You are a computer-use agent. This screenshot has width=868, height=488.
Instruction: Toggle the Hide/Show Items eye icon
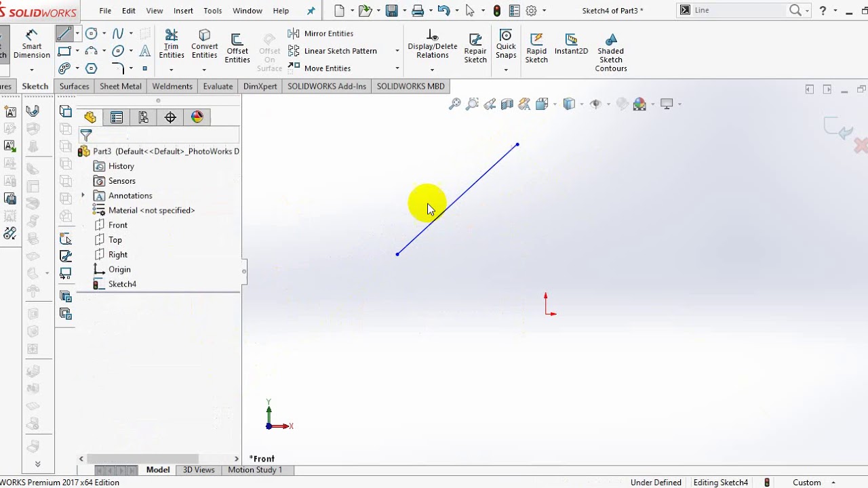pyautogui.click(x=595, y=104)
